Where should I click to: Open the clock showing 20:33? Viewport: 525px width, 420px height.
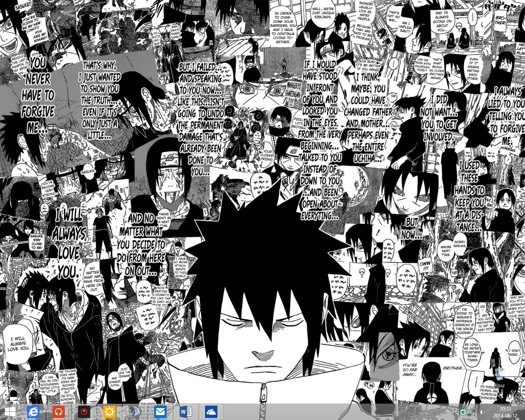(x=505, y=412)
